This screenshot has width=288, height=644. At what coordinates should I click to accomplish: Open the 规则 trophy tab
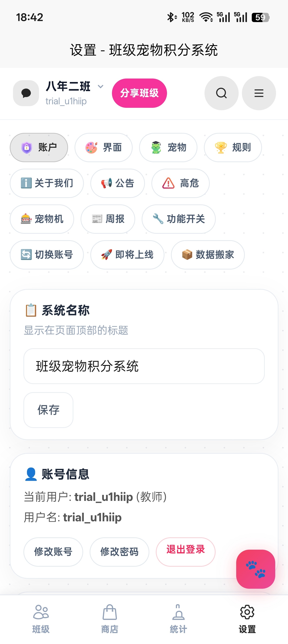coord(233,148)
